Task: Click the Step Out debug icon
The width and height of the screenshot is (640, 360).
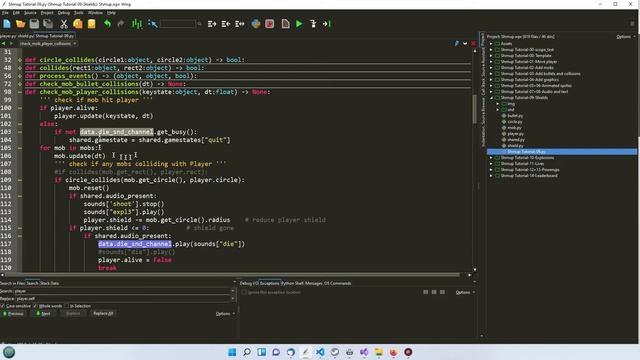Action: (x=327, y=24)
